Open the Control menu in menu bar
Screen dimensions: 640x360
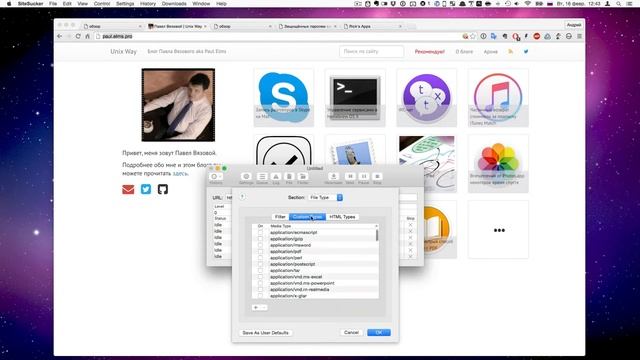tap(102, 4)
